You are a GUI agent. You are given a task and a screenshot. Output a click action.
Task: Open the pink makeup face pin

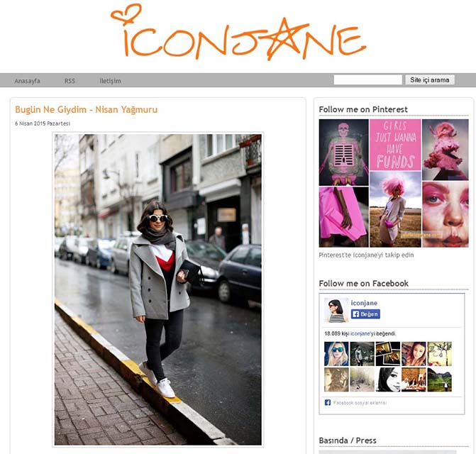[x=445, y=214]
